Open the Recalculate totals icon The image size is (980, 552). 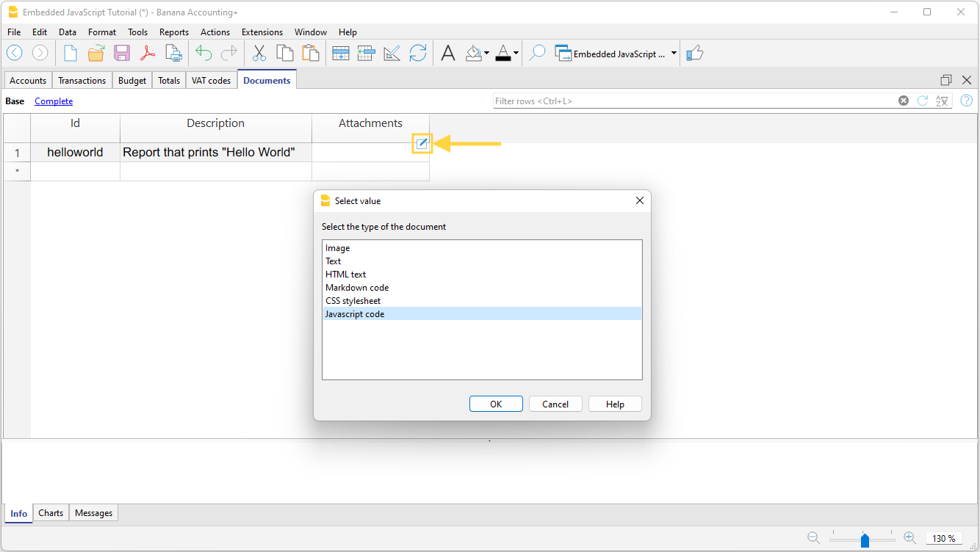pos(418,53)
